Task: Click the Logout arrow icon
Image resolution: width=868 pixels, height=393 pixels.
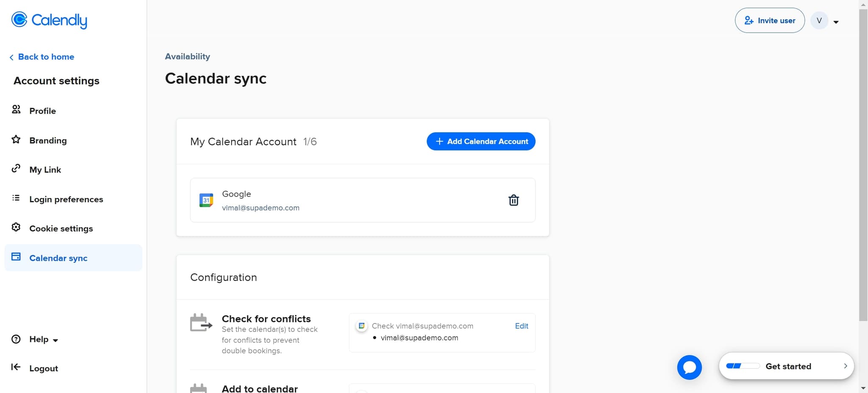Action: (x=16, y=367)
